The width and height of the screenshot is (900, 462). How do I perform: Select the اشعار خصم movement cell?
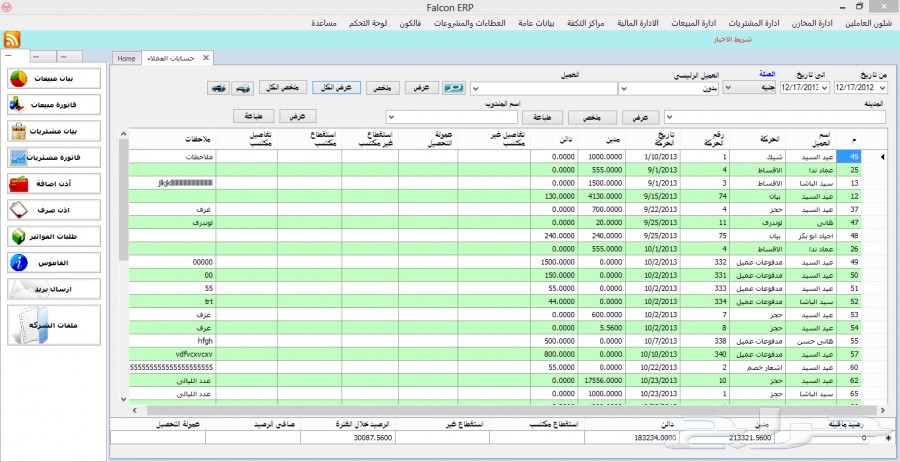[x=759, y=367]
